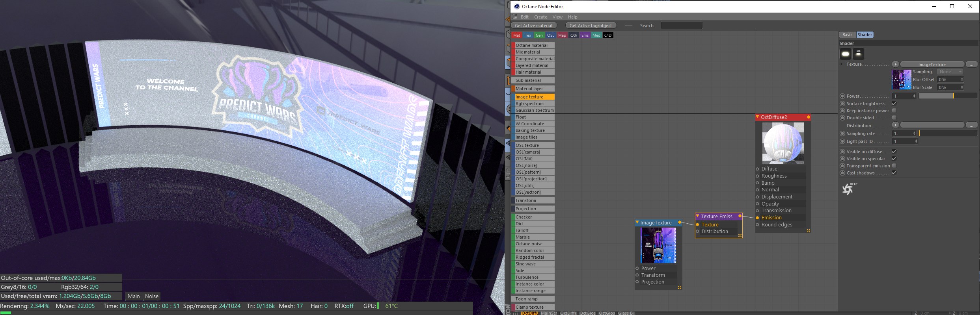The image size is (980, 315).
Task: Open the Octane help logo icon
Action: click(849, 189)
